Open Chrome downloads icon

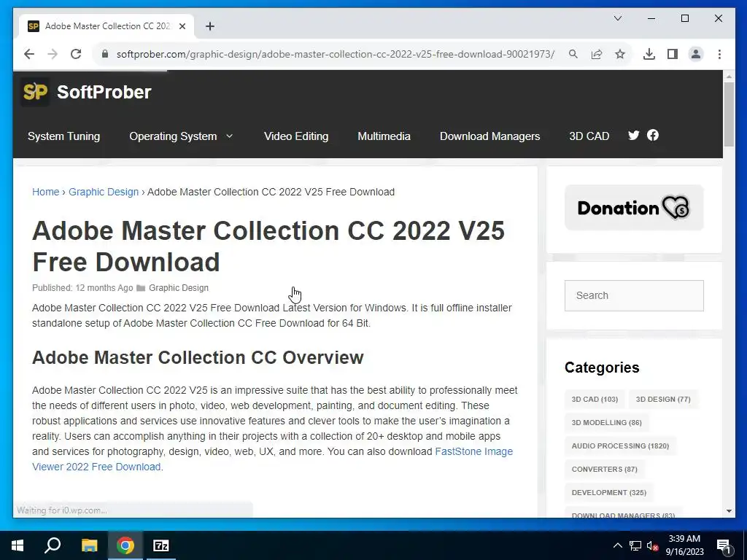click(649, 54)
